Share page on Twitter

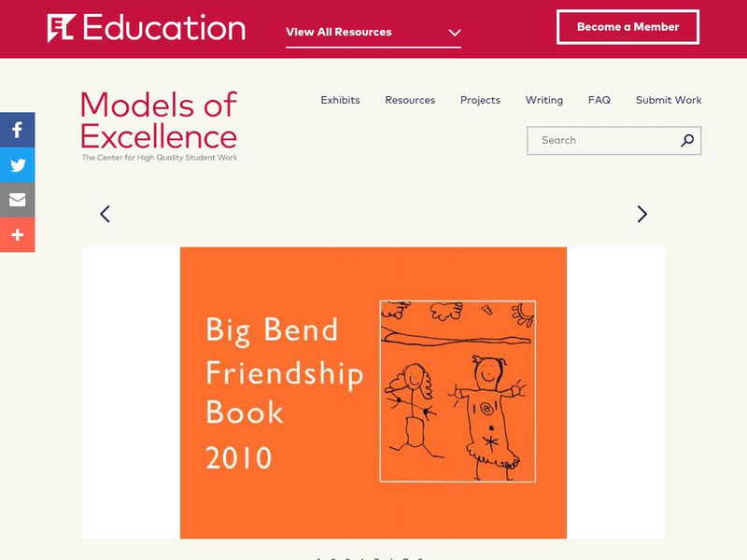click(x=17, y=165)
